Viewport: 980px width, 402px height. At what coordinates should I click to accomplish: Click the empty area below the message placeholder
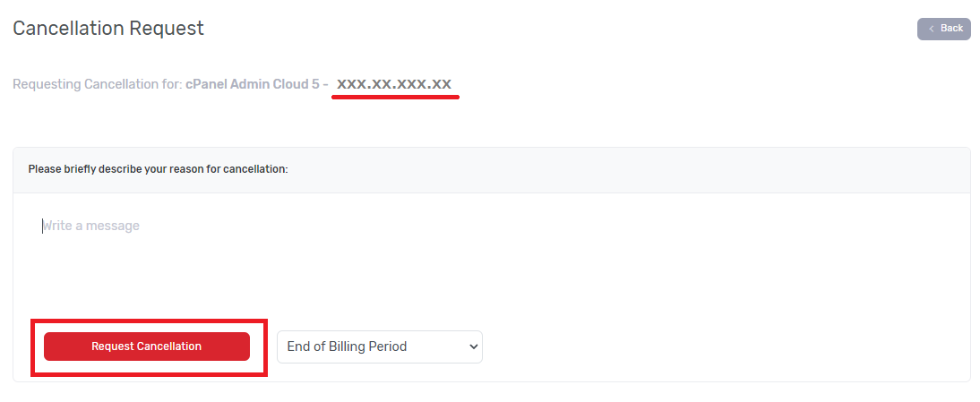pyautogui.click(x=491, y=278)
